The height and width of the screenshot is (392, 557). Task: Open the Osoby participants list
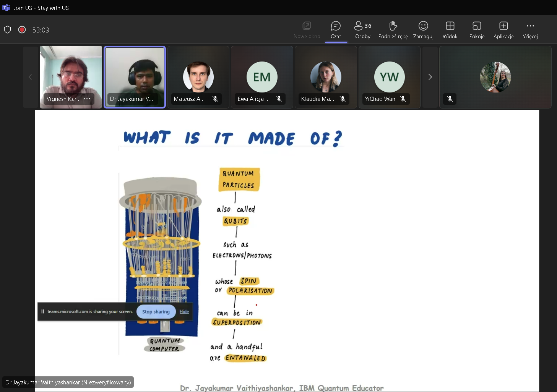pyautogui.click(x=362, y=30)
